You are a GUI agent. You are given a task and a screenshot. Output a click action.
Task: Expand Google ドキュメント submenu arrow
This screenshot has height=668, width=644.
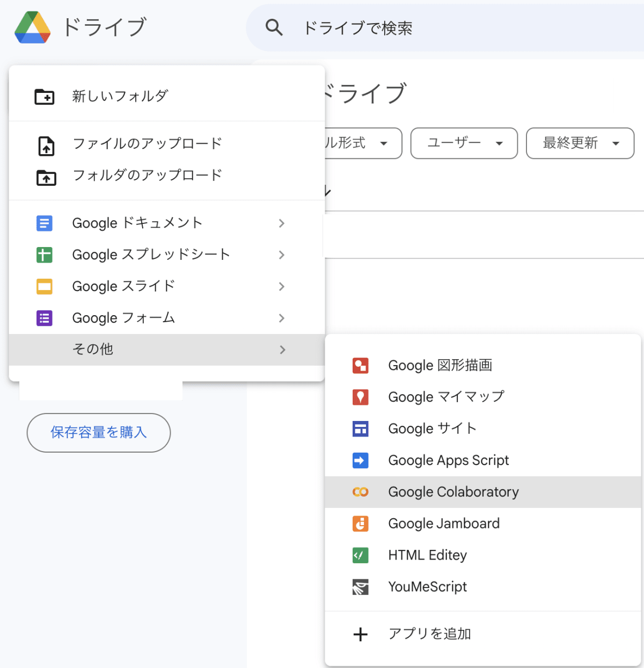point(282,223)
